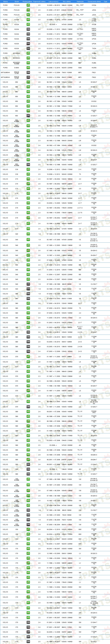Viewport: 110px width, 644px height.
Task: Click the Nadwozie column header
Action: (80, 2)
